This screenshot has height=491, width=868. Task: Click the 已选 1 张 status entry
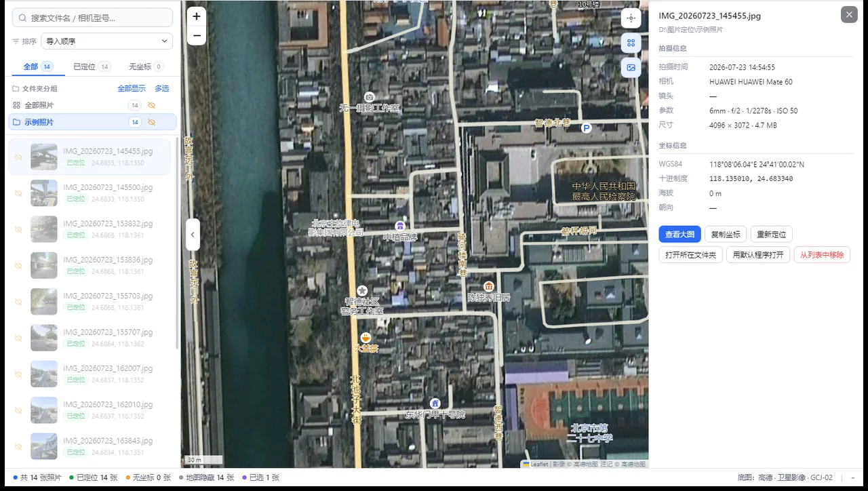[260, 477]
